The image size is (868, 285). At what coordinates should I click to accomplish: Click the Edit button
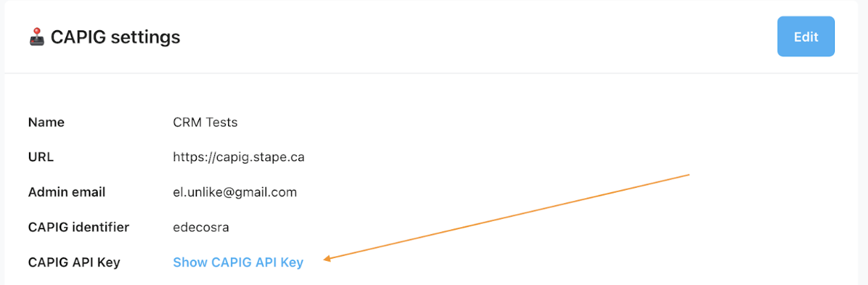pos(806,36)
